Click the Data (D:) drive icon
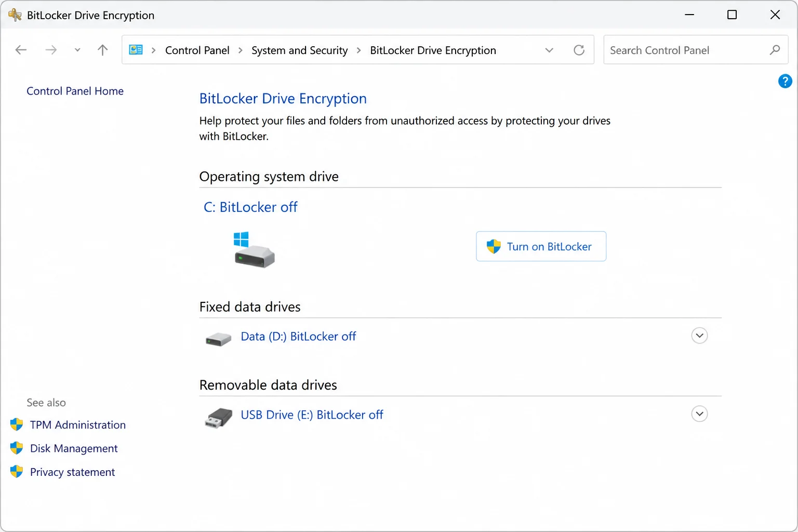The image size is (798, 532). pyautogui.click(x=218, y=339)
